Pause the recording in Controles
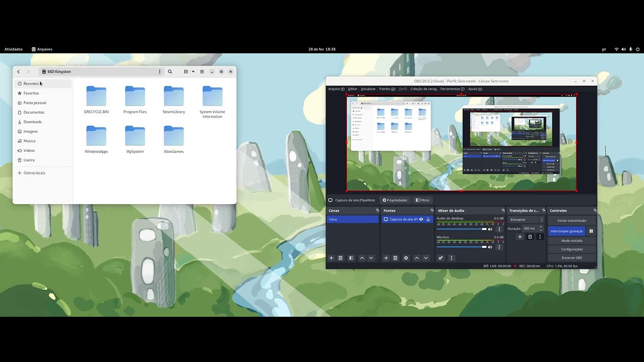Viewport: 644px width, 362px height. 591,231
